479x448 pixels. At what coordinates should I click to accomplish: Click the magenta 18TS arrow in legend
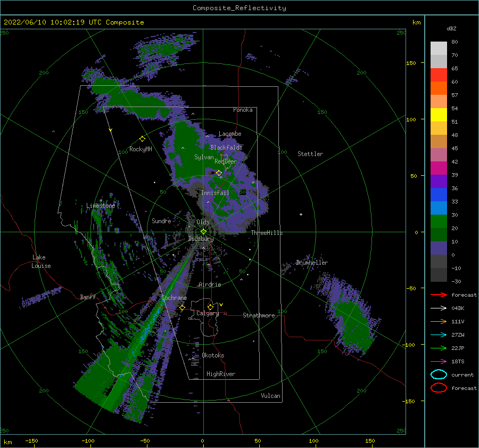(x=439, y=362)
